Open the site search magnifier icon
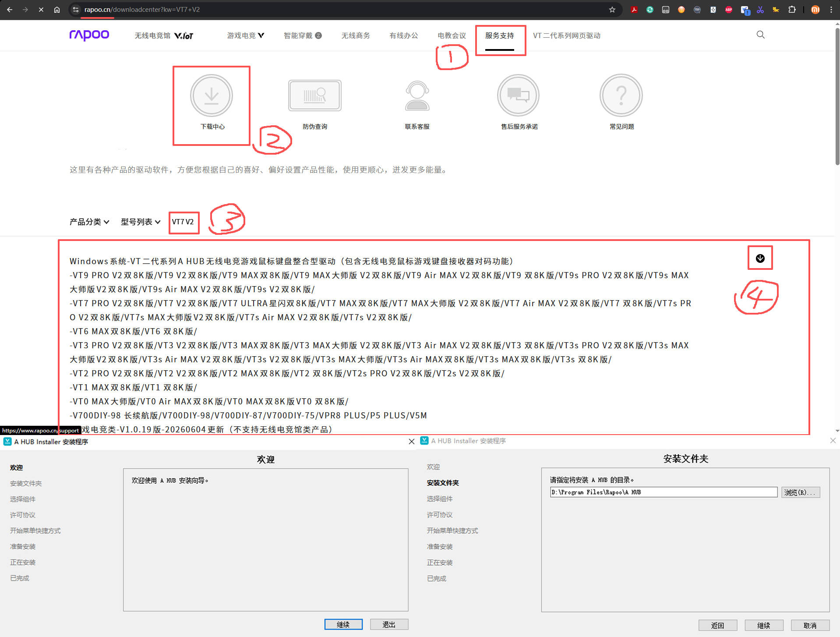The image size is (840, 637). pos(761,35)
